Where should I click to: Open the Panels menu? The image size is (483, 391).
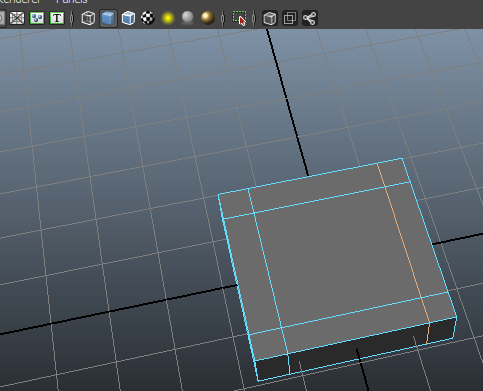point(72,2)
